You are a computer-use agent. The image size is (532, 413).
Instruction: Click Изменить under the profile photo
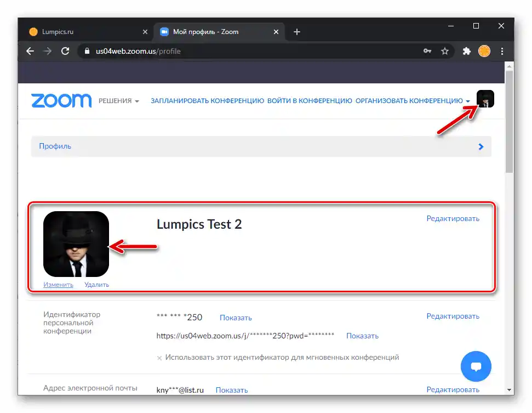tap(59, 285)
